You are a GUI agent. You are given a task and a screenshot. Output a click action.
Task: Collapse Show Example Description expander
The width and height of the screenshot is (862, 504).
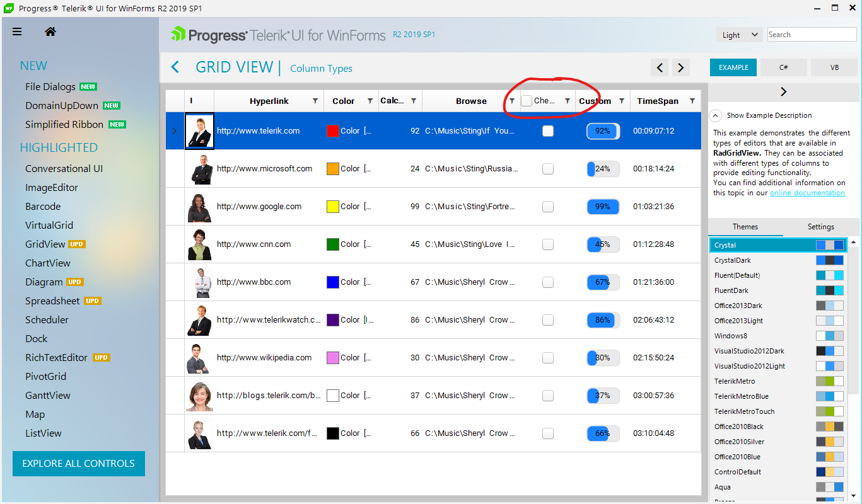[x=715, y=115]
